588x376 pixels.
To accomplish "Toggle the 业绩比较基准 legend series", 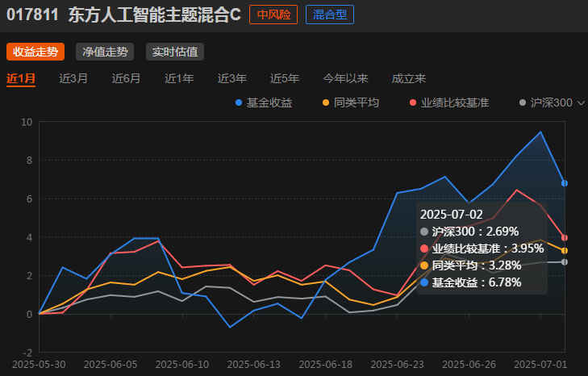I will (x=449, y=102).
